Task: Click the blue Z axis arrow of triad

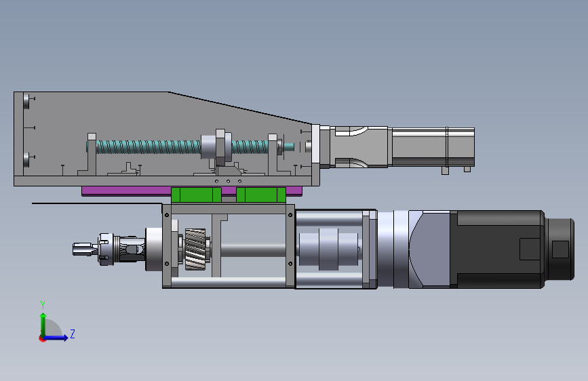Action: pos(56,338)
